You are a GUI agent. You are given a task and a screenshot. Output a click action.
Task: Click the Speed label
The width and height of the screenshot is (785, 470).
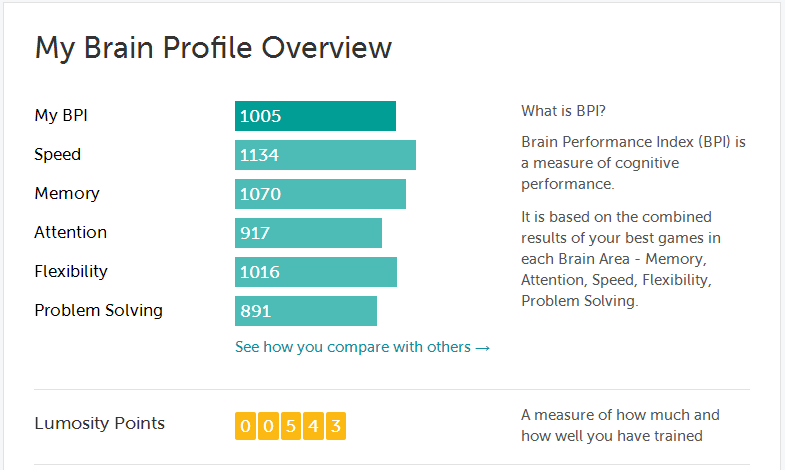[x=58, y=155]
